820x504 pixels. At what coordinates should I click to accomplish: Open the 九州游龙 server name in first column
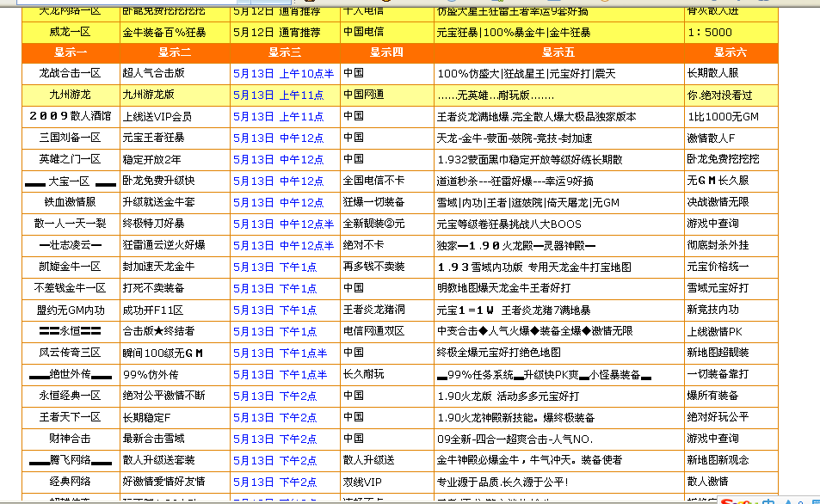[70, 95]
